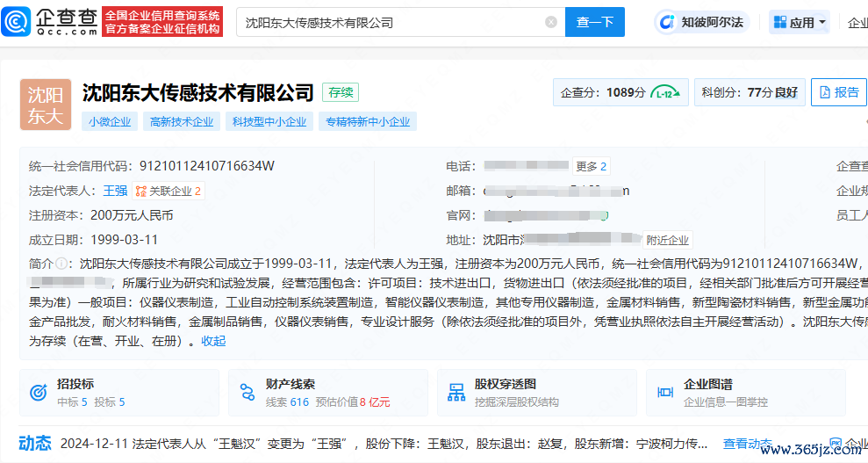The image size is (868, 463).
Task: Click the 财产线索 clue icon
Action: (247, 392)
